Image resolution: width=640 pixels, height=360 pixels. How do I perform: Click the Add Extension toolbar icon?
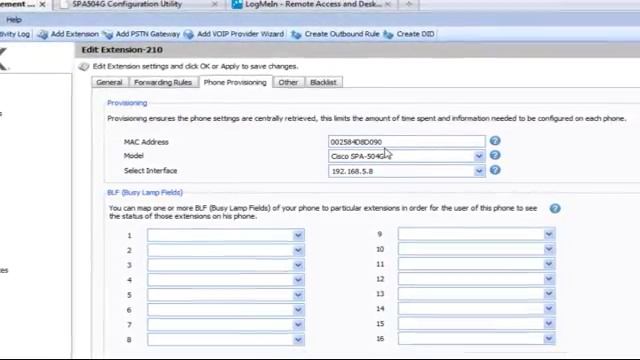(x=42, y=35)
